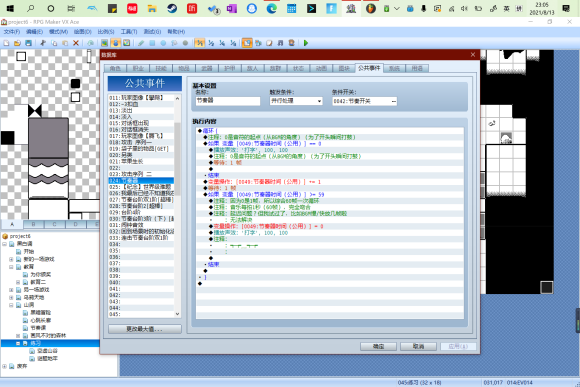580x387 pixels.
Task: Set map zoom scale to 1/4
Action: tap(222, 43)
